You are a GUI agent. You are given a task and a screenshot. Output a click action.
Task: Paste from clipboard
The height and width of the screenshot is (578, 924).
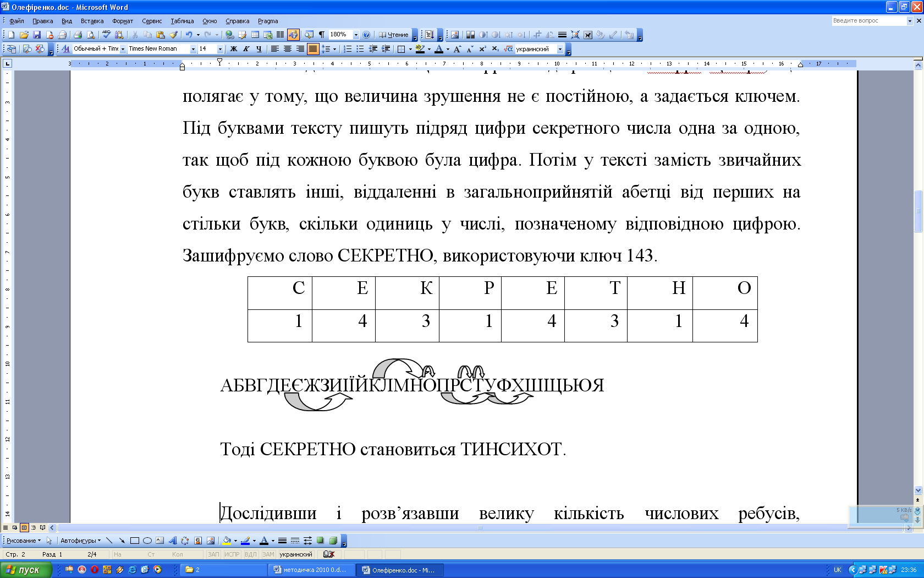[160, 35]
